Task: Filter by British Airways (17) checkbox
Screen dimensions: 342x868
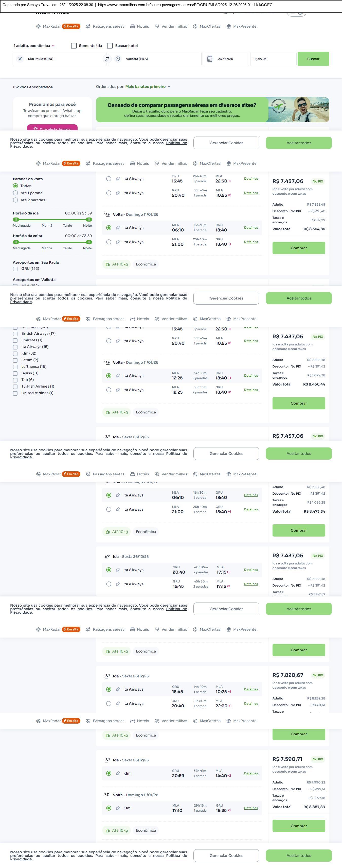Action: click(15, 334)
